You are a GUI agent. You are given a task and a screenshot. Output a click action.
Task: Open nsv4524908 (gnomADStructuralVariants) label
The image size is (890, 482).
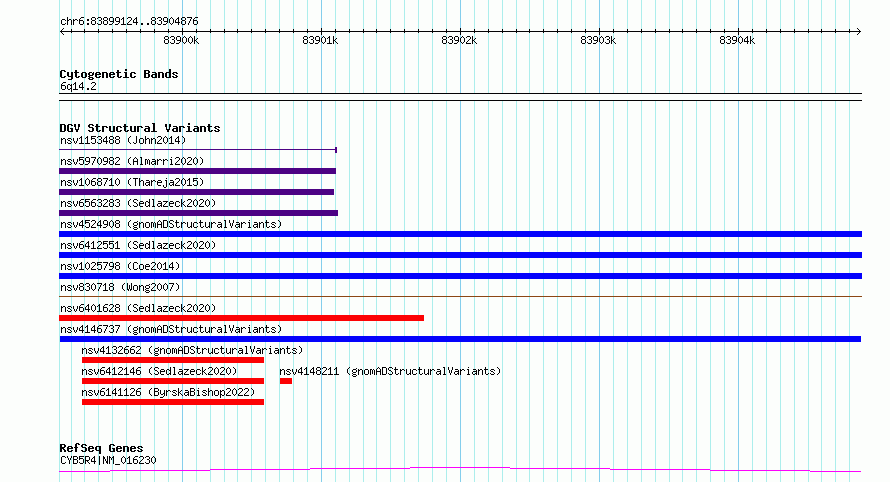point(171,224)
